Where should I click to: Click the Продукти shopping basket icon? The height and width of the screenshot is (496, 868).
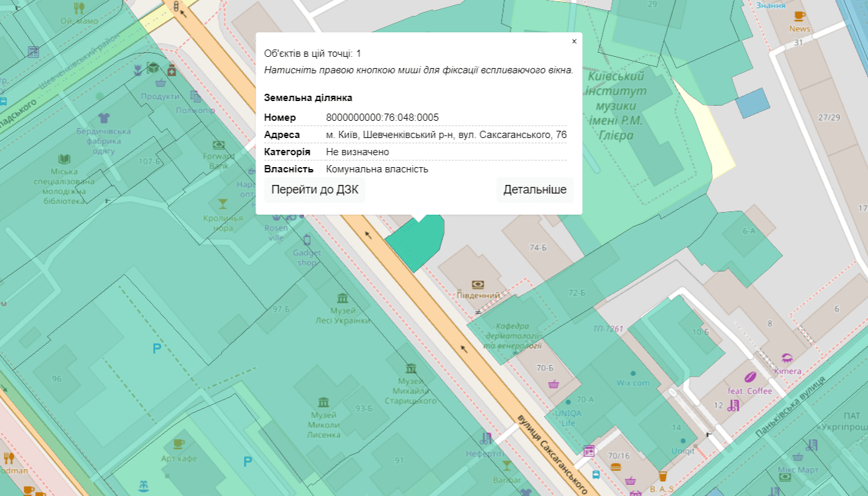160,84
